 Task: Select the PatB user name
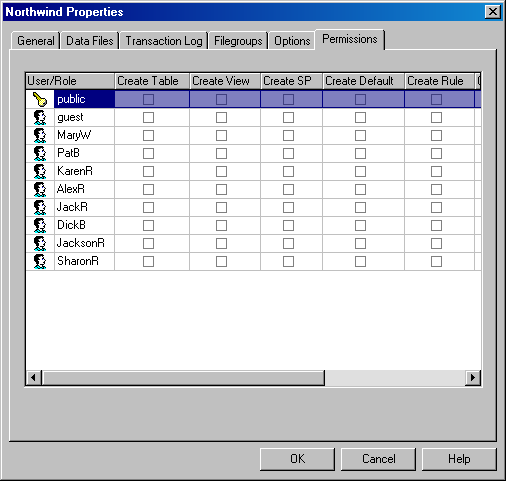coord(68,153)
